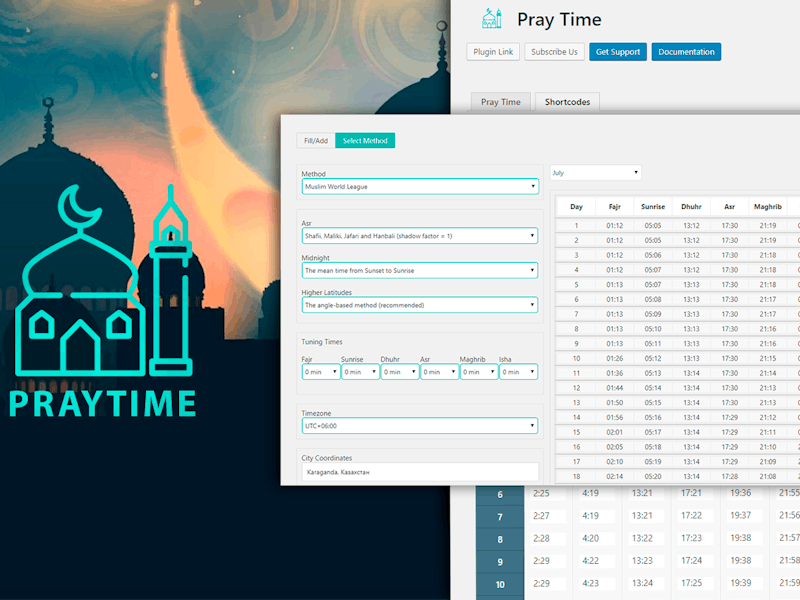
Task: Expand the Timezone UTC+06:00 dropdown
Action: click(x=420, y=426)
